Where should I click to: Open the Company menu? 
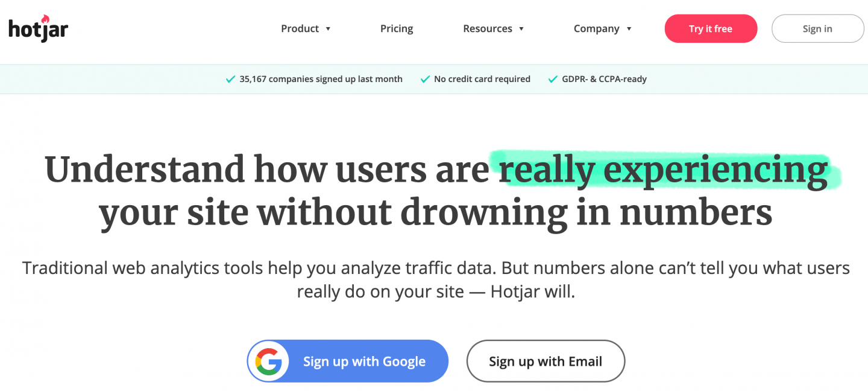(597, 28)
